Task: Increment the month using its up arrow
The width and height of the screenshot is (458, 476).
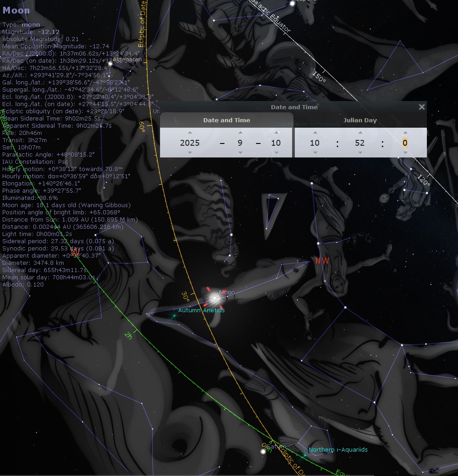Action: [240, 133]
